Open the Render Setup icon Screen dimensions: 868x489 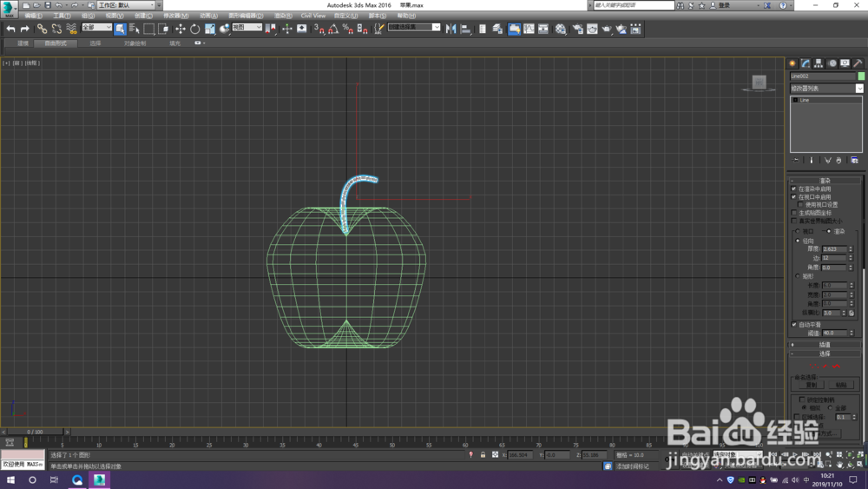coord(578,29)
